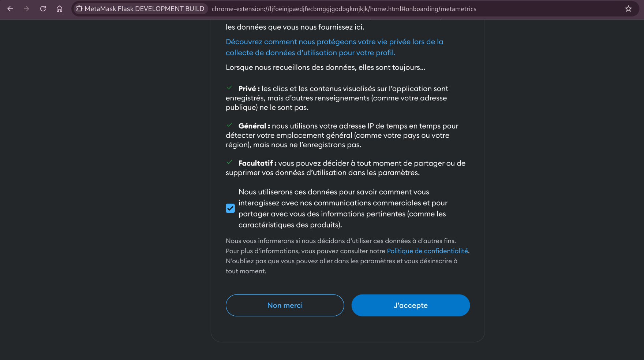Click the green checkmark beside Général

(x=230, y=125)
